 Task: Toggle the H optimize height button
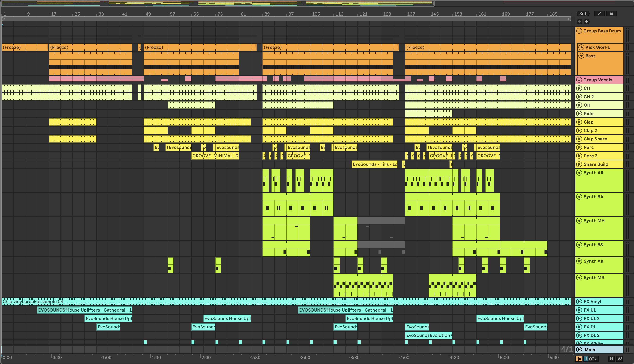pyautogui.click(x=612, y=359)
